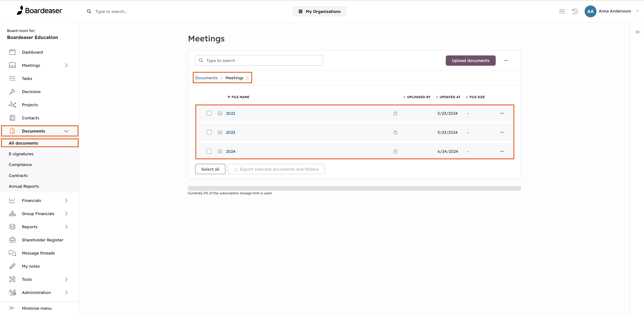Screen dimensions: 644x315
Task: Click the AA user avatar
Action: click(x=590, y=11)
